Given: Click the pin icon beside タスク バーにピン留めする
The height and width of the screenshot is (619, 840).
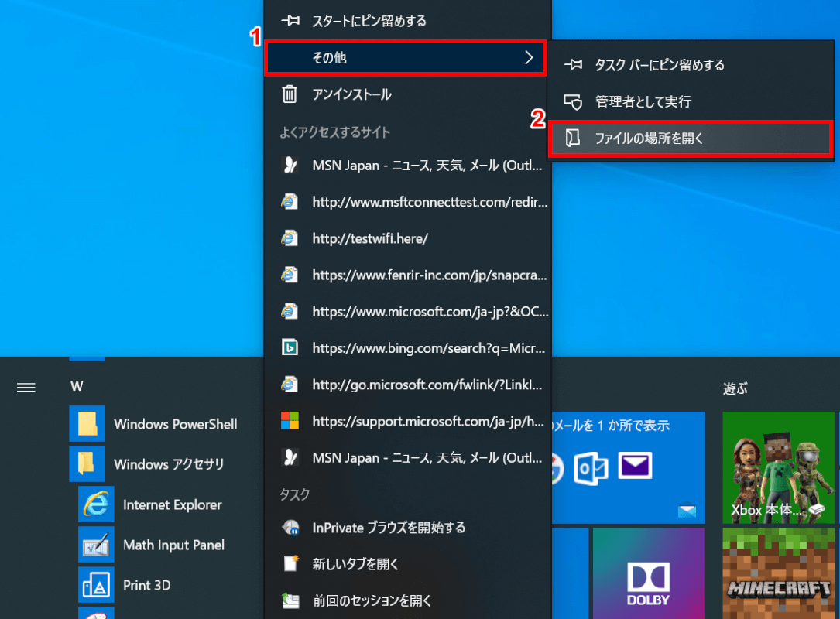Looking at the screenshot, I should pyautogui.click(x=573, y=65).
